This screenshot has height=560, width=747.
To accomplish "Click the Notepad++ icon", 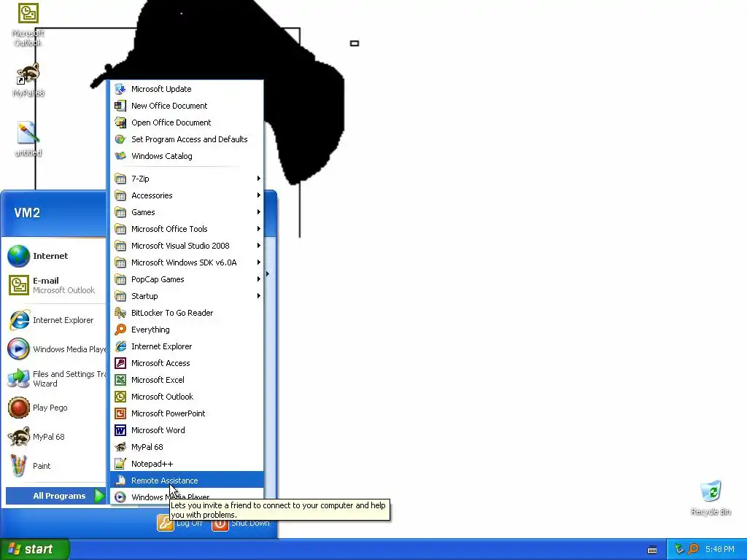I will (x=120, y=463).
